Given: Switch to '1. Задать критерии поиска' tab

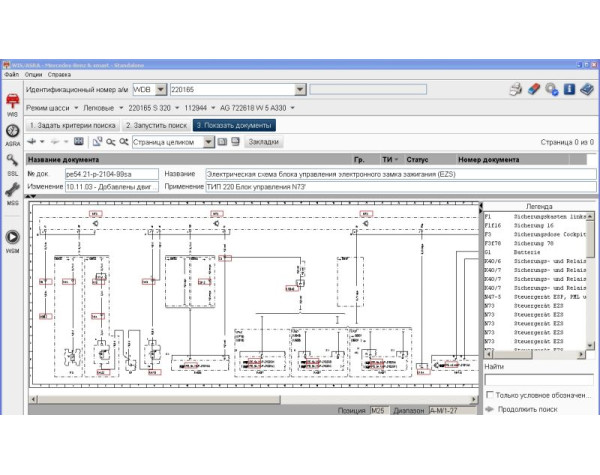Looking at the screenshot, I should click(72, 125).
